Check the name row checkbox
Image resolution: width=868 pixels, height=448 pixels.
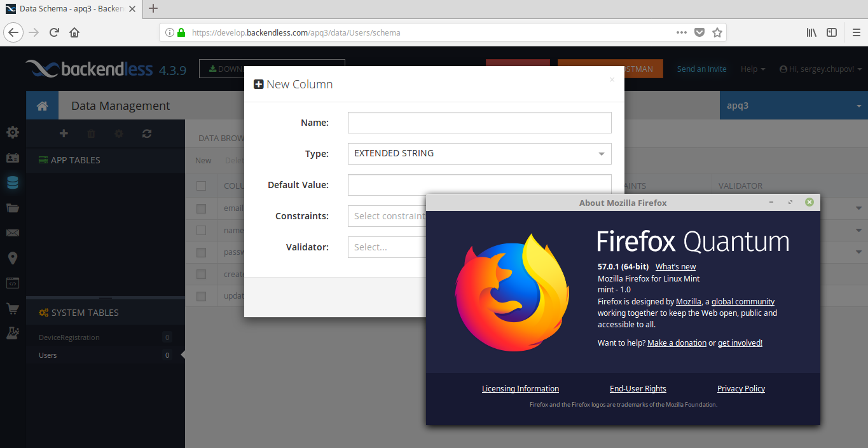click(202, 231)
